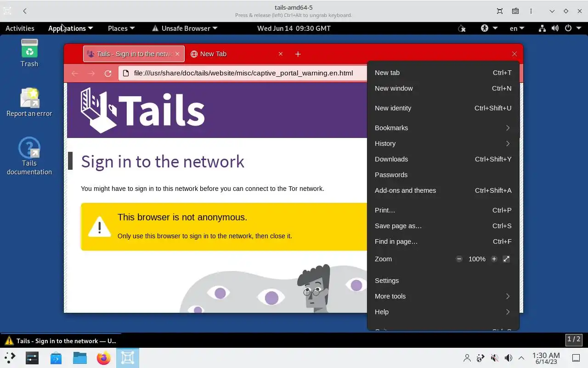Click zoom out minus button in menu
Screen dimensions: 588x368
459,259
